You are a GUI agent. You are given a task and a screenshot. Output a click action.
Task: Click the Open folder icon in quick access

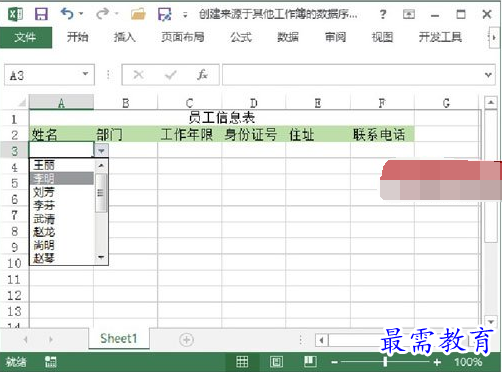138,14
